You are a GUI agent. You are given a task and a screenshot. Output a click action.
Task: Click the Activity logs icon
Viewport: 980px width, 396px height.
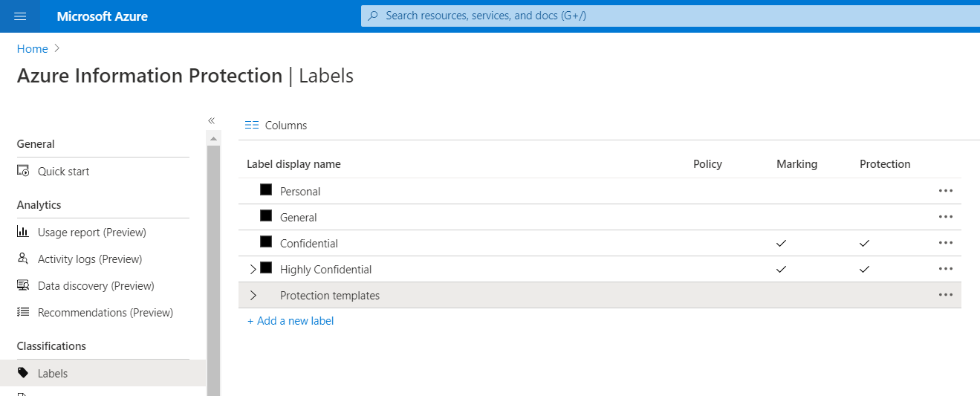click(23, 259)
